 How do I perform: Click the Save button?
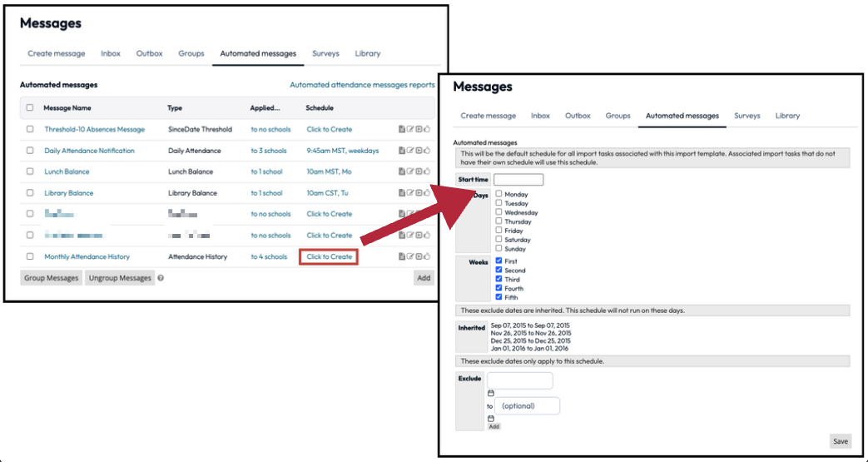[x=840, y=441]
